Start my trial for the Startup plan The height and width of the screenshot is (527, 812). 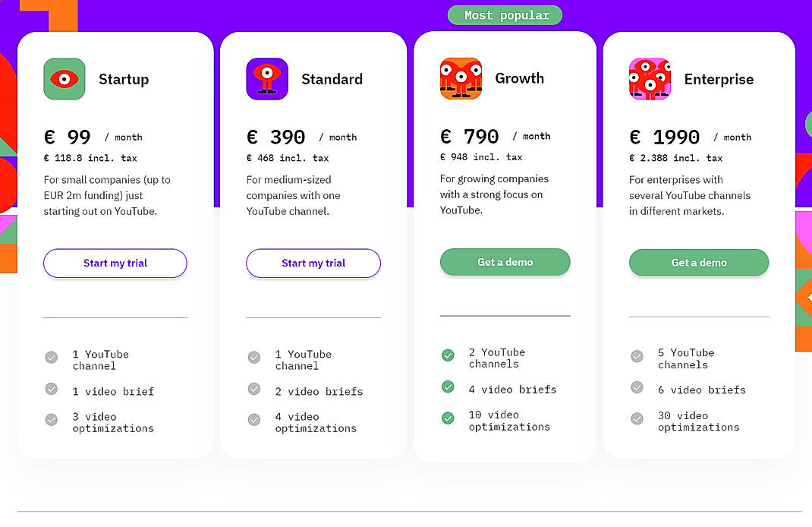115,263
